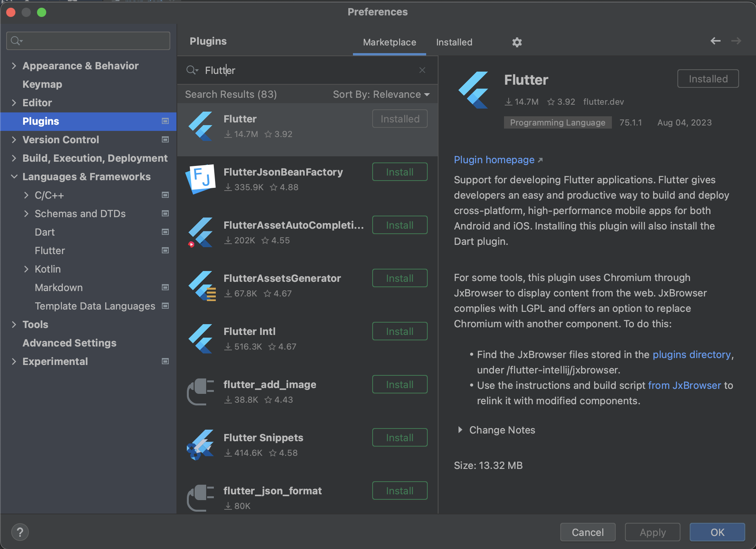This screenshot has width=756, height=549.
Task: Click project-level icon beside Experimental
Action: (x=165, y=362)
